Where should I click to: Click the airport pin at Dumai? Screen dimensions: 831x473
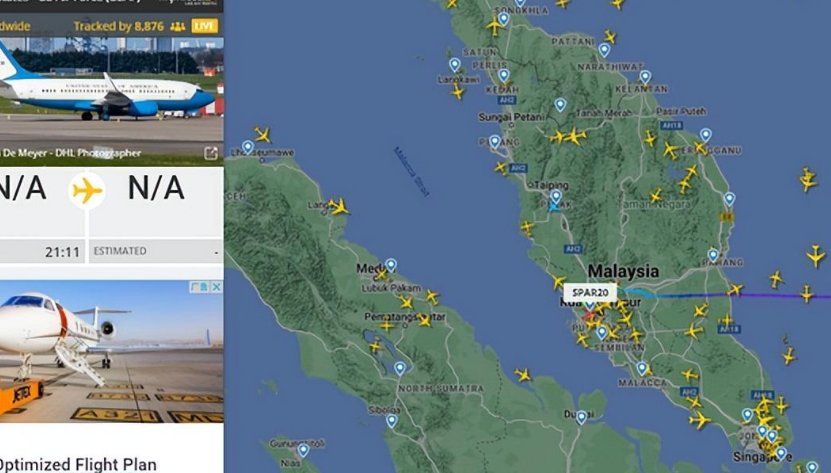pos(581,417)
